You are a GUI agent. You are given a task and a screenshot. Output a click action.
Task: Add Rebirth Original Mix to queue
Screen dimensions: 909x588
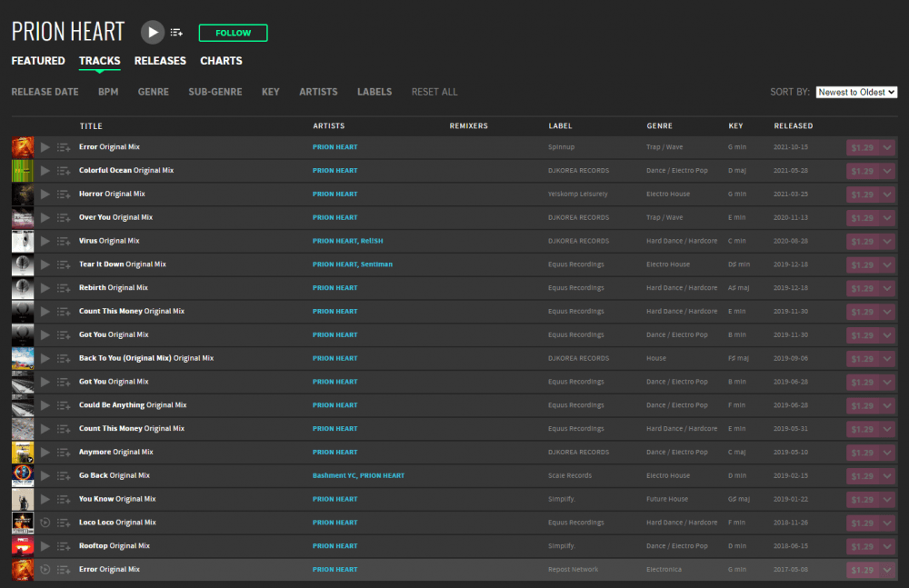(x=63, y=288)
